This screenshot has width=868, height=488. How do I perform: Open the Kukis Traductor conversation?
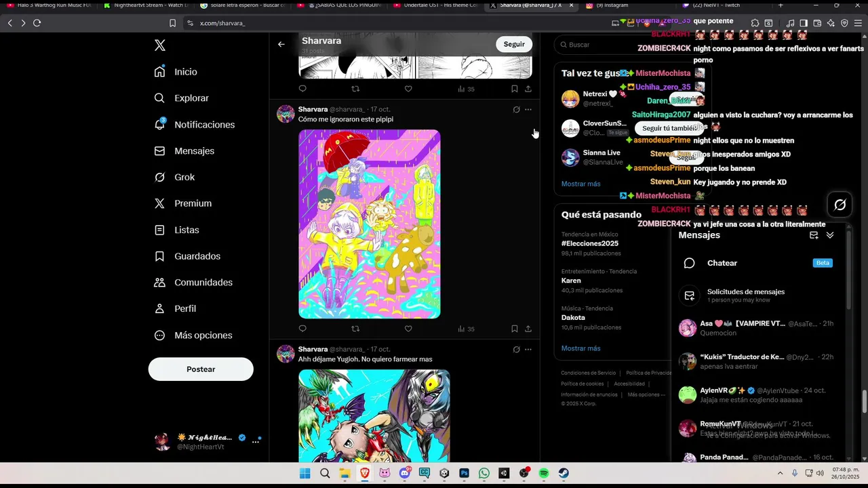click(757, 361)
